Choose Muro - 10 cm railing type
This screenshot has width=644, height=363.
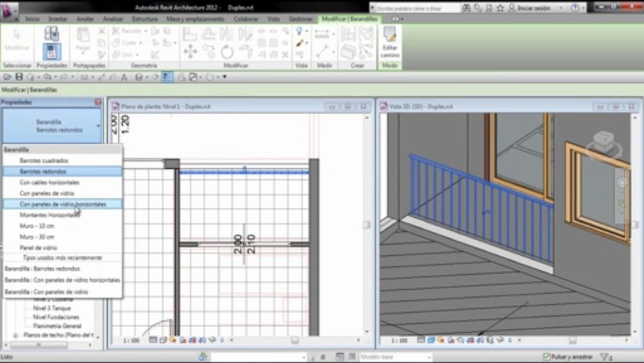(x=62, y=226)
